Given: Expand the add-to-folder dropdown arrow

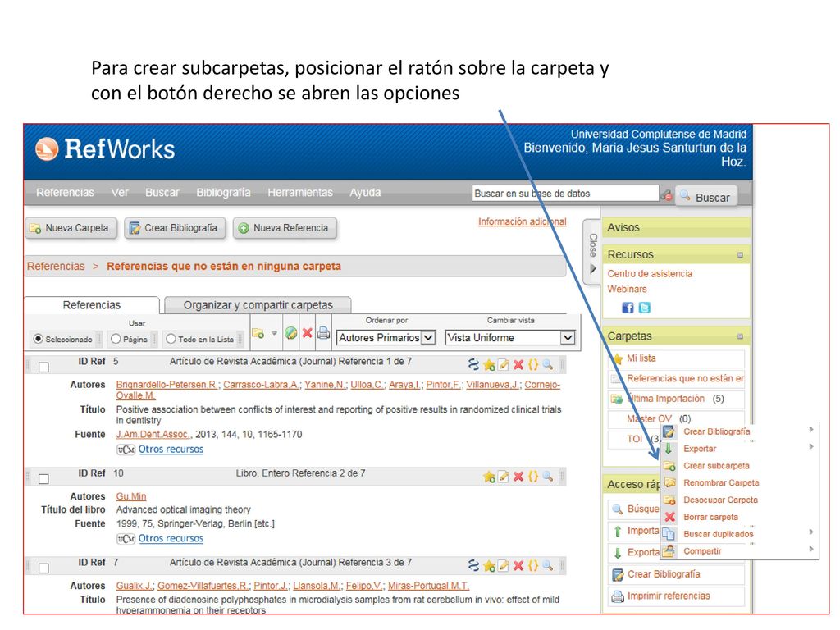Looking at the screenshot, I should click(274, 333).
